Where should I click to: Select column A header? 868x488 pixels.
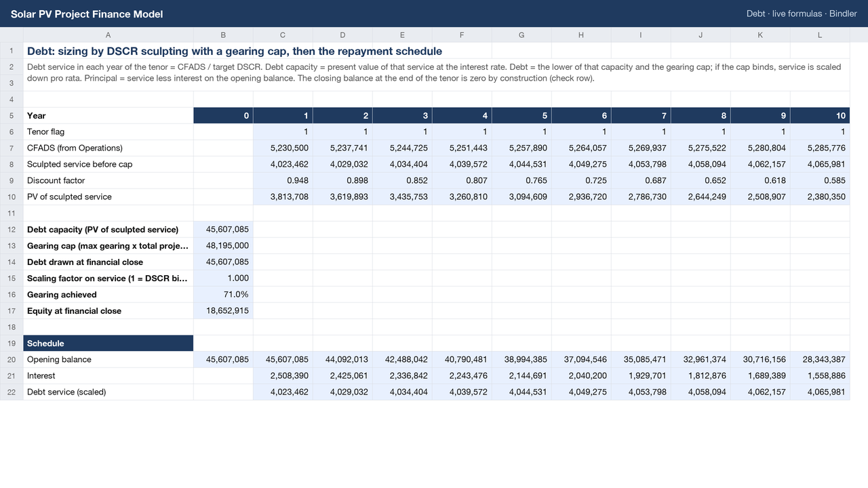(x=108, y=35)
